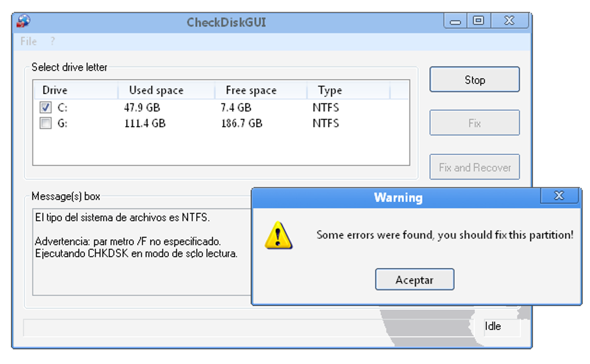Viewport: 590px width, 364px height.
Task: Minimize the CheckDiskGUI window
Action: pos(455,21)
